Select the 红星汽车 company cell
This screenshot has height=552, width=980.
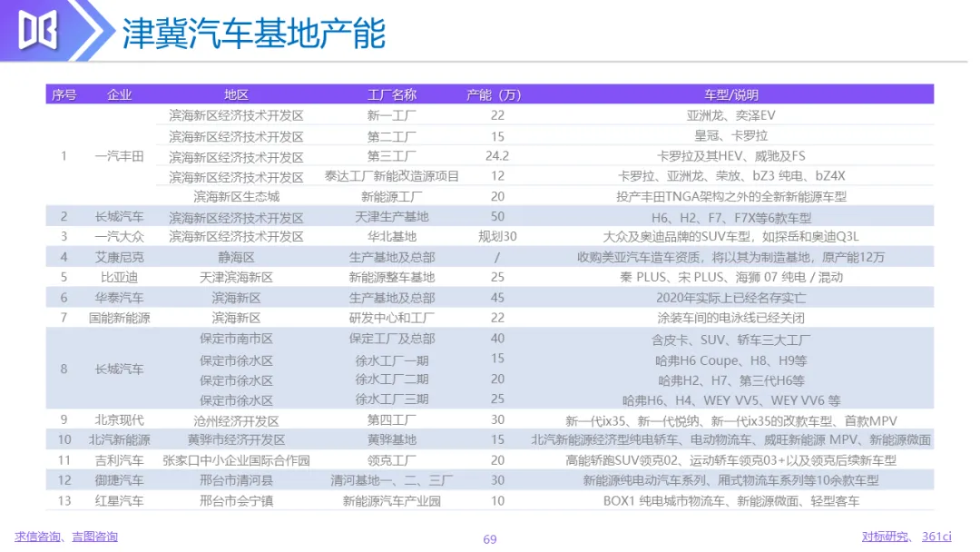tap(119, 501)
